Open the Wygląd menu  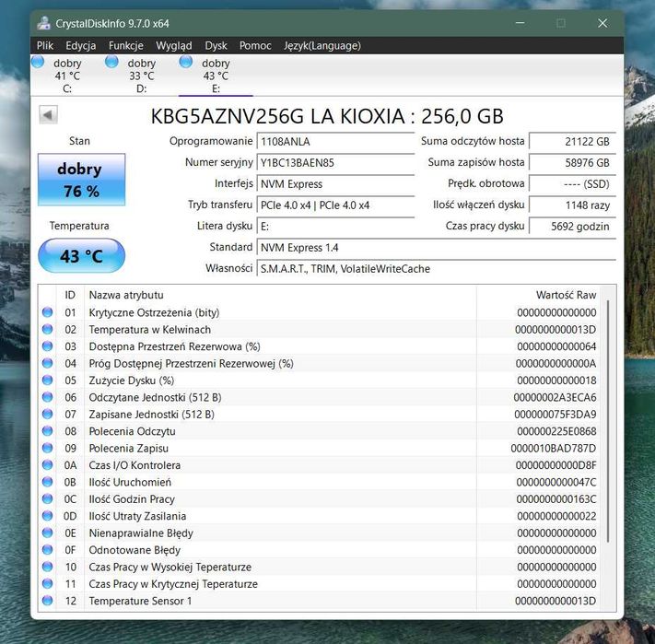coord(174,45)
